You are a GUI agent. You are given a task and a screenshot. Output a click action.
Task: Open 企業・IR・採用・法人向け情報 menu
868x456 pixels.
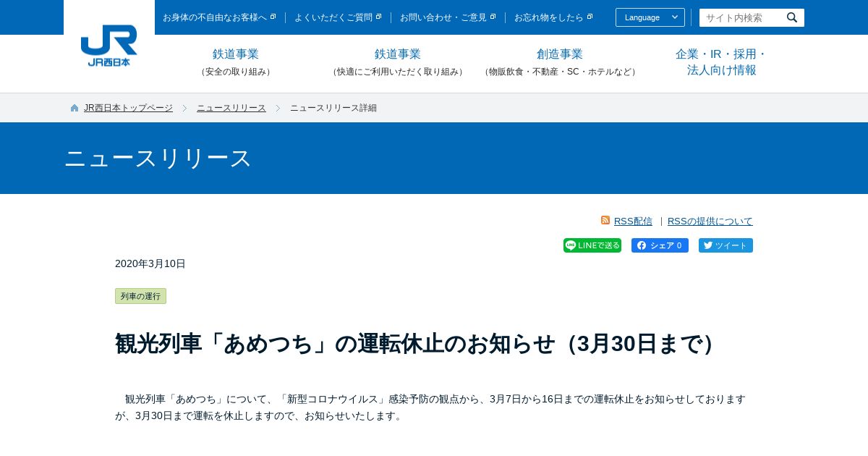pos(722,62)
